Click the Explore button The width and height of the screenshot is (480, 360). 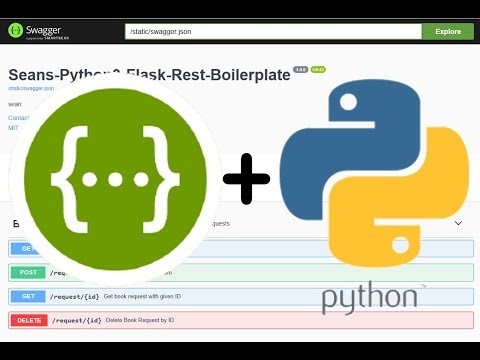point(448,32)
